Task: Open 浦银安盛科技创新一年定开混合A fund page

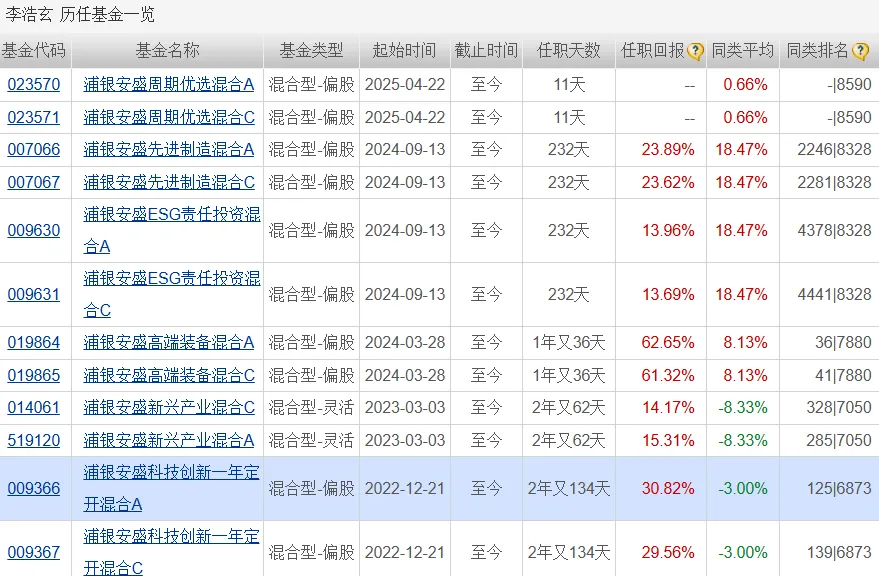Action: pos(172,488)
